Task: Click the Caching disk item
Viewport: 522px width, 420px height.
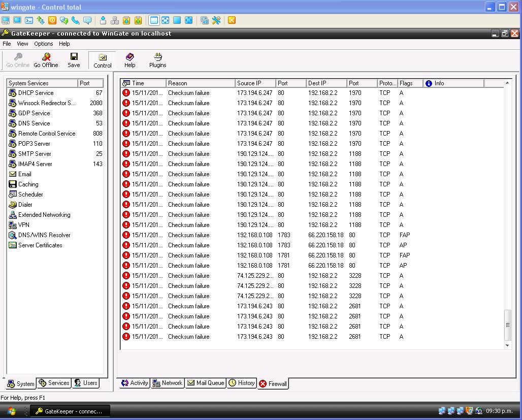Action: pyautogui.click(x=23, y=184)
